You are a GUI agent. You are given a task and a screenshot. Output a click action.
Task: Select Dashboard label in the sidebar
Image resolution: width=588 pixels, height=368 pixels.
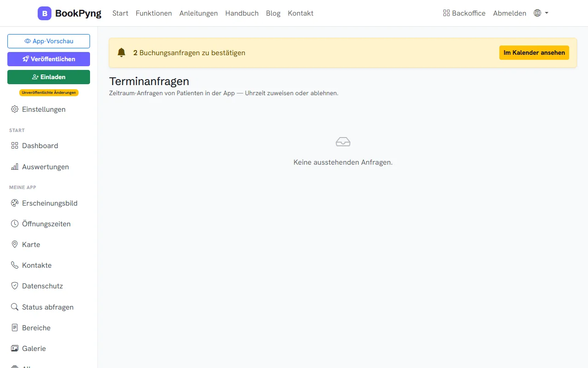point(40,146)
